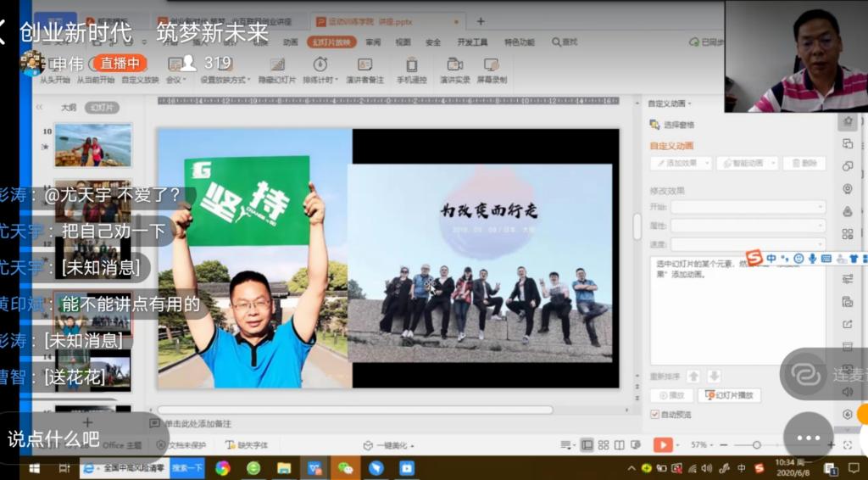
Task: Select slide 10 thumbnail in slide panel
Action: pos(93,145)
